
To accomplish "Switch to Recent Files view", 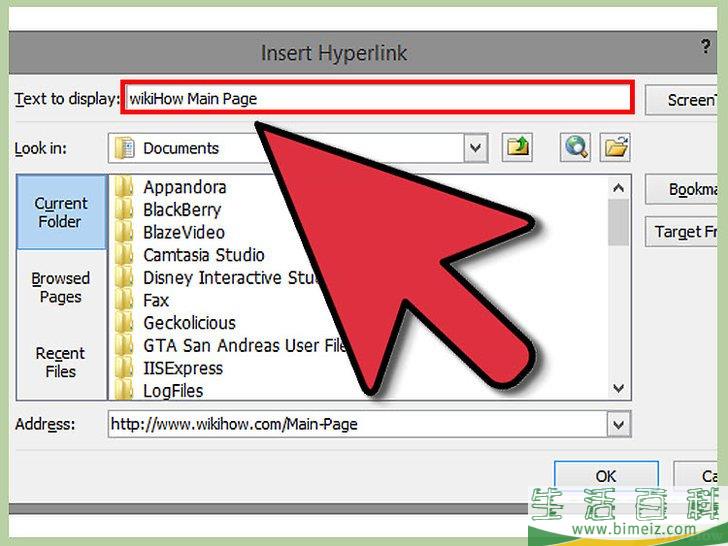I will pyautogui.click(x=61, y=362).
